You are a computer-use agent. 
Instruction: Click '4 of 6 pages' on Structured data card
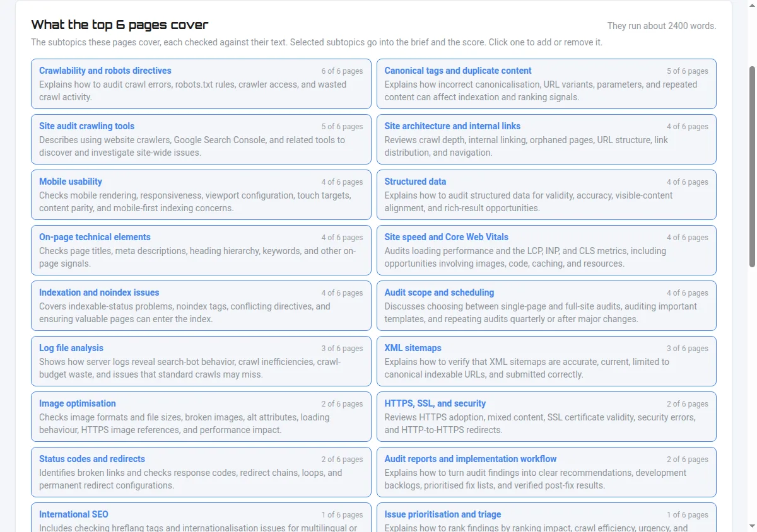[x=688, y=182]
